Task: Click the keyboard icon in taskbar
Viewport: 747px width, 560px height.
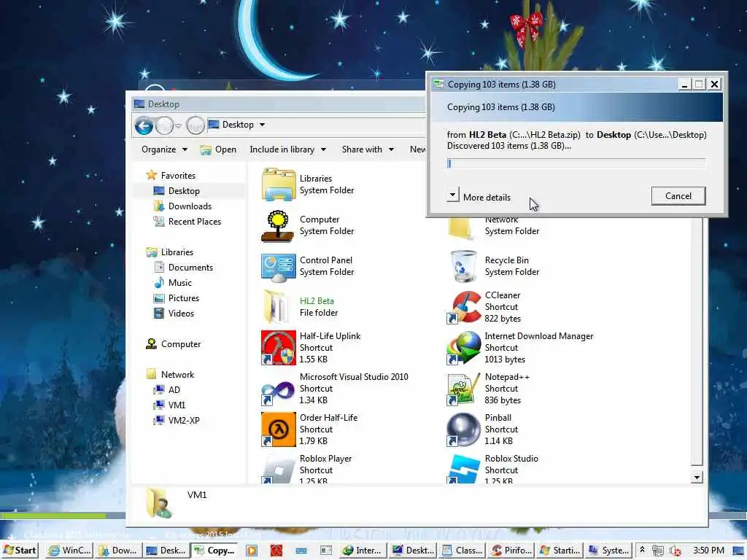Action: 301,551
